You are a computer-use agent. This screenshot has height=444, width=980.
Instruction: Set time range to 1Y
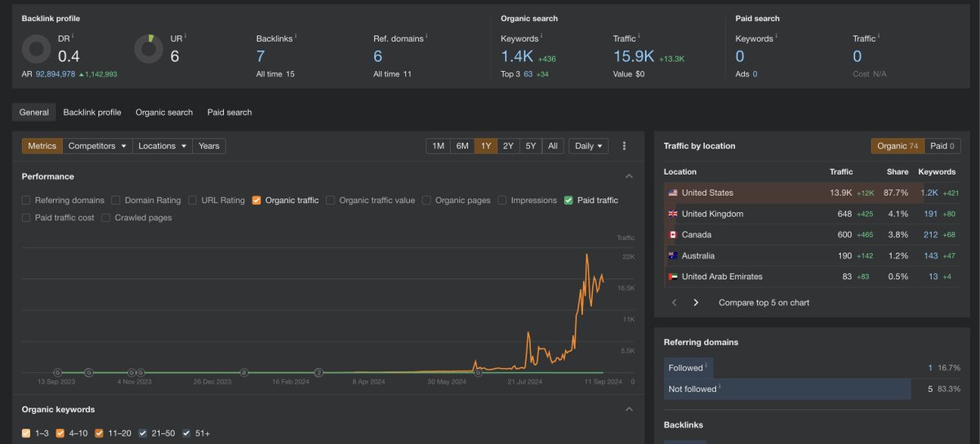pyautogui.click(x=486, y=146)
